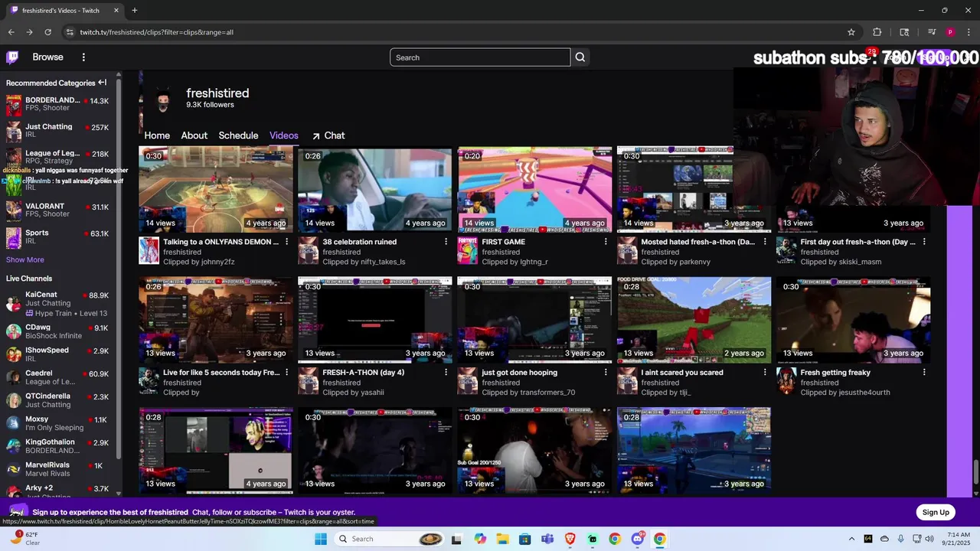
Task: Reload the current page
Action: coord(47,32)
